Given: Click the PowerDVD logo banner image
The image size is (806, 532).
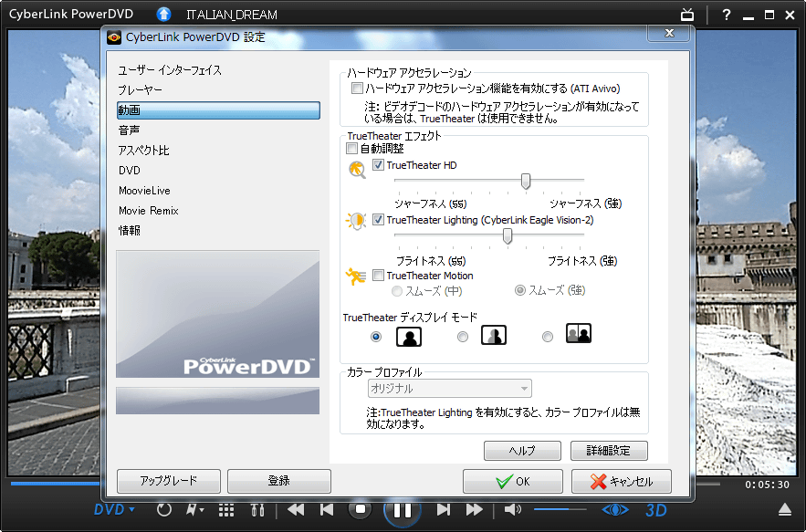Looking at the screenshot, I should 218,314.
